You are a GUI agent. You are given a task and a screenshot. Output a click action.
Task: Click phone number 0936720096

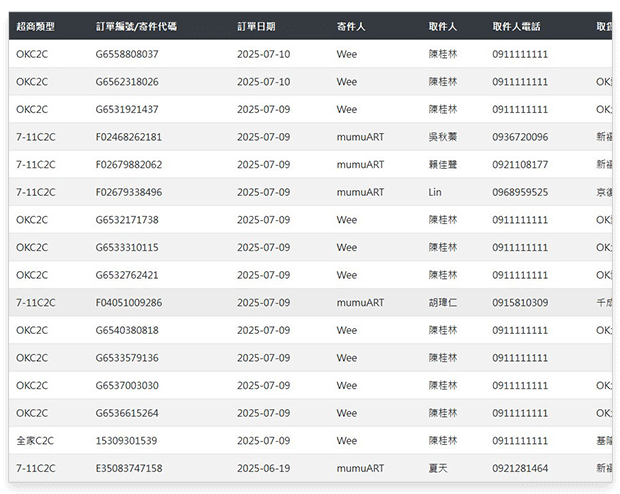point(520,137)
